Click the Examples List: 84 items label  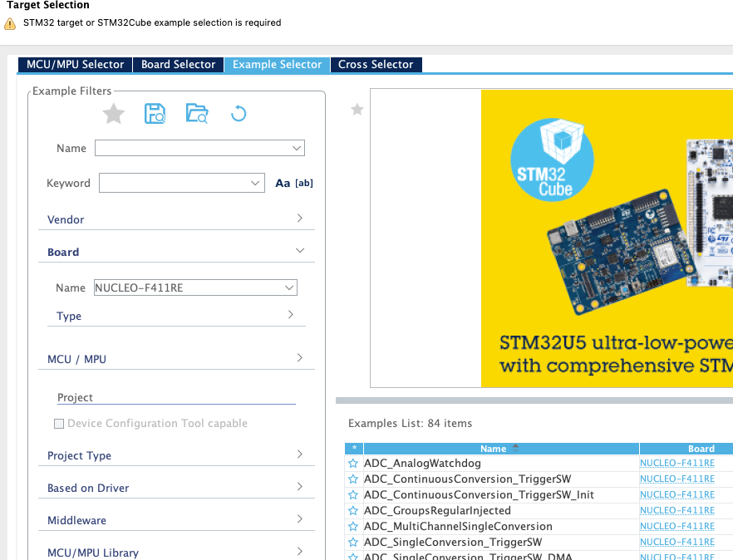(410, 423)
